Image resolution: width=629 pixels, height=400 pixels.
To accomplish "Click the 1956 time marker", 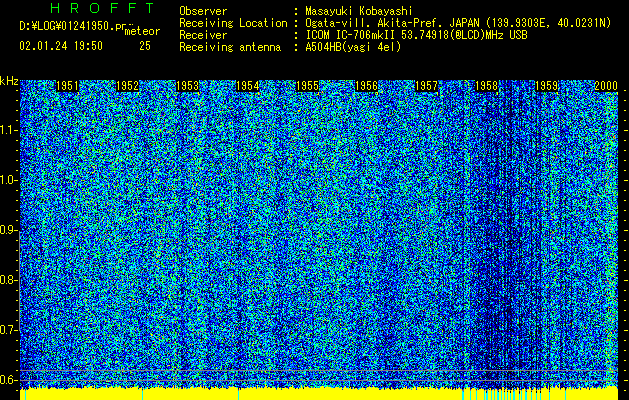I will pyautogui.click(x=367, y=86).
